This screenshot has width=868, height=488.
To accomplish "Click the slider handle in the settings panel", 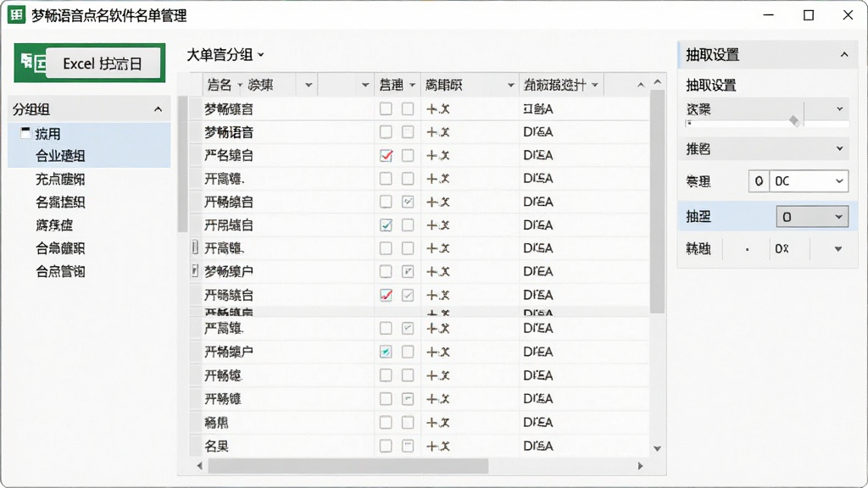I will click(x=794, y=120).
